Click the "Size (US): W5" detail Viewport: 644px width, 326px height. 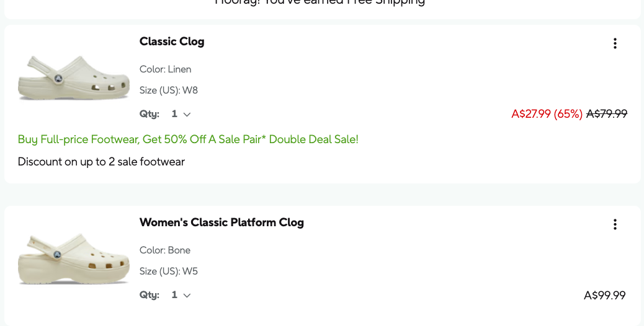point(169,271)
